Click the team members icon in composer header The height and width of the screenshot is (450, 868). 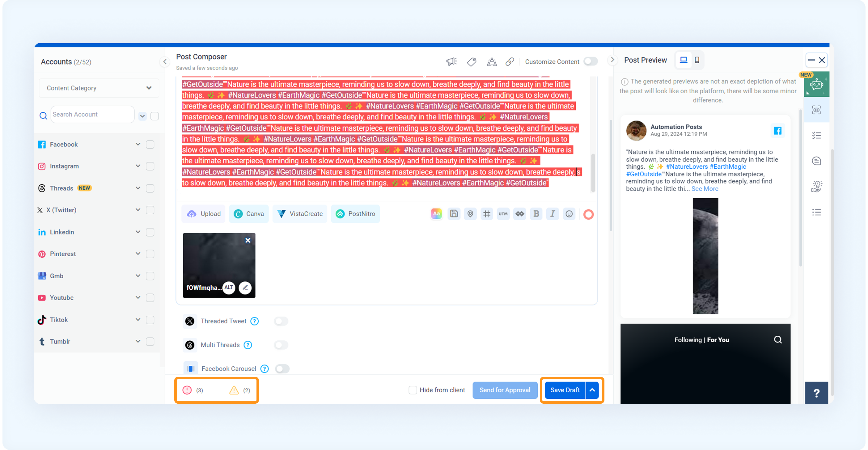492,62
